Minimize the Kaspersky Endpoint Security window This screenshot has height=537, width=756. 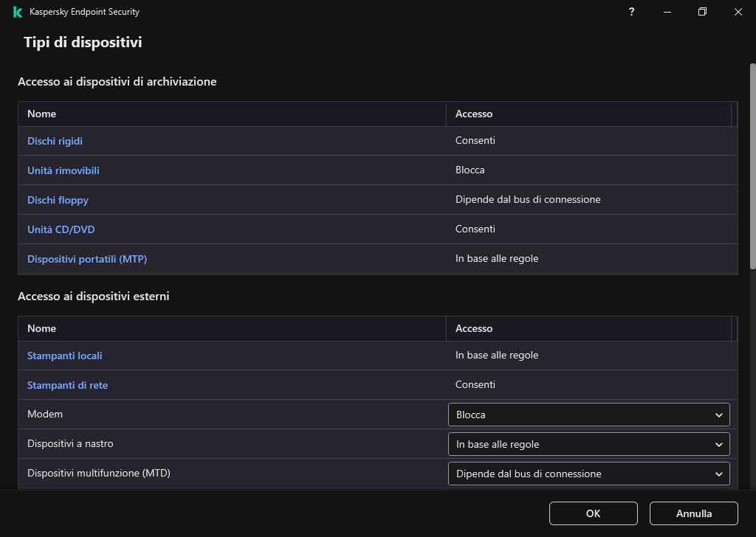coord(667,12)
